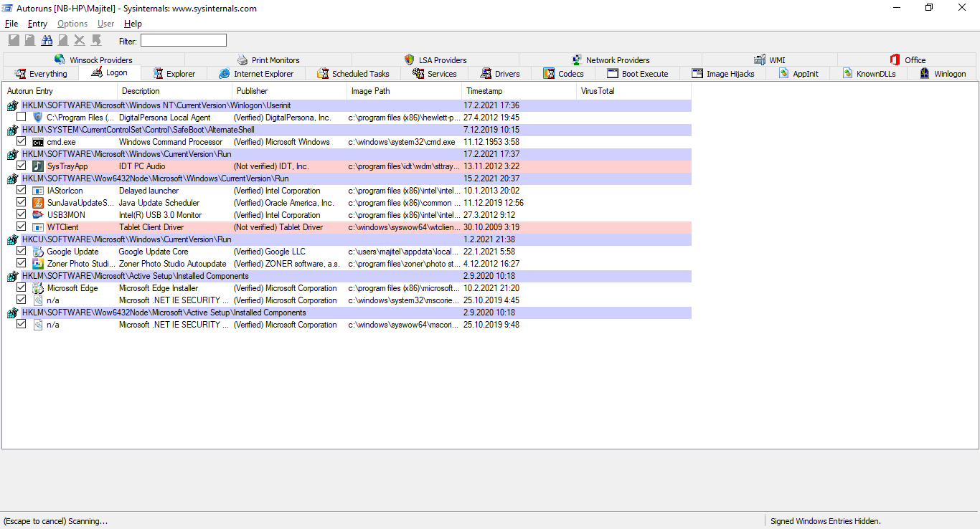Switch to the Winsock Providers tab
This screenshot has width=980, height=529.
coord(93,60)
